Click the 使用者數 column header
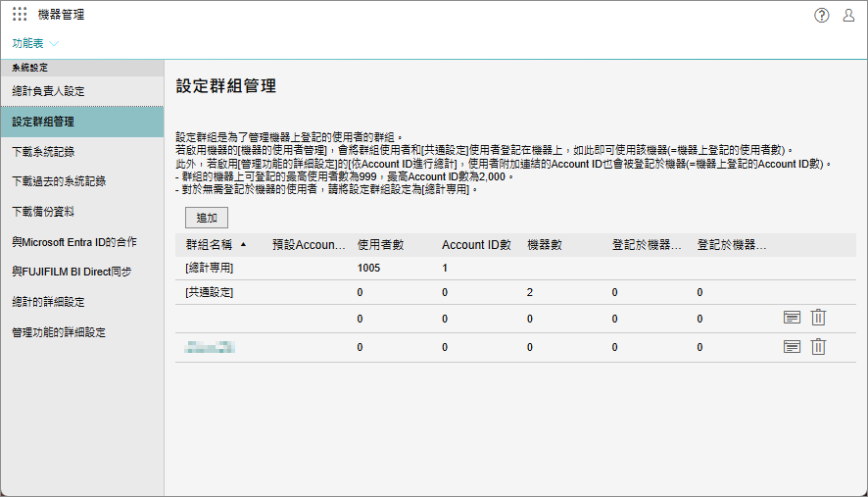868x497 pixels. 381,245
